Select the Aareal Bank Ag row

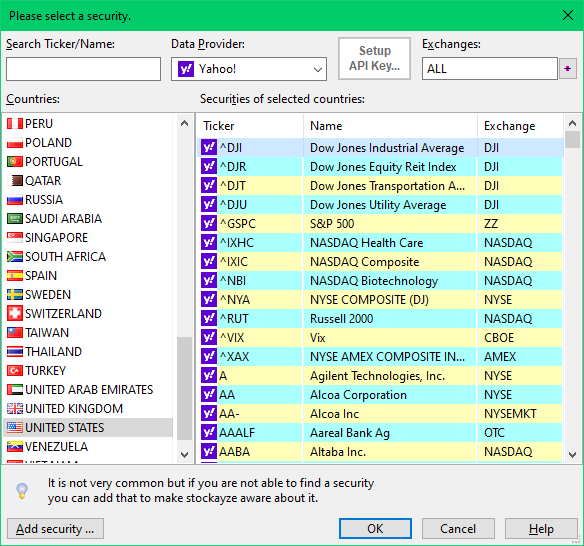[x=380, y=433]
